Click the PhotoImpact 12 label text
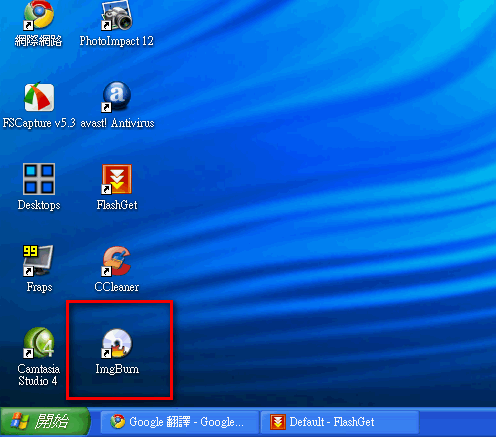This screenshot has width=496, height=437. coord(117,41)
